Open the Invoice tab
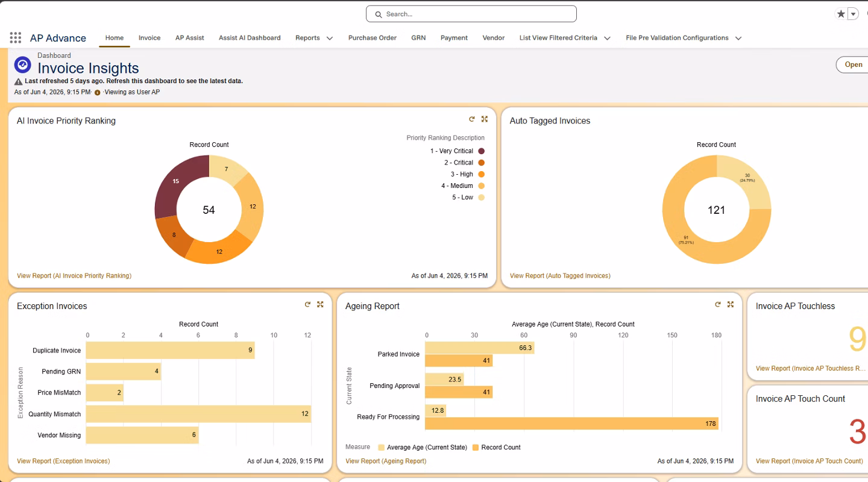 149,37
